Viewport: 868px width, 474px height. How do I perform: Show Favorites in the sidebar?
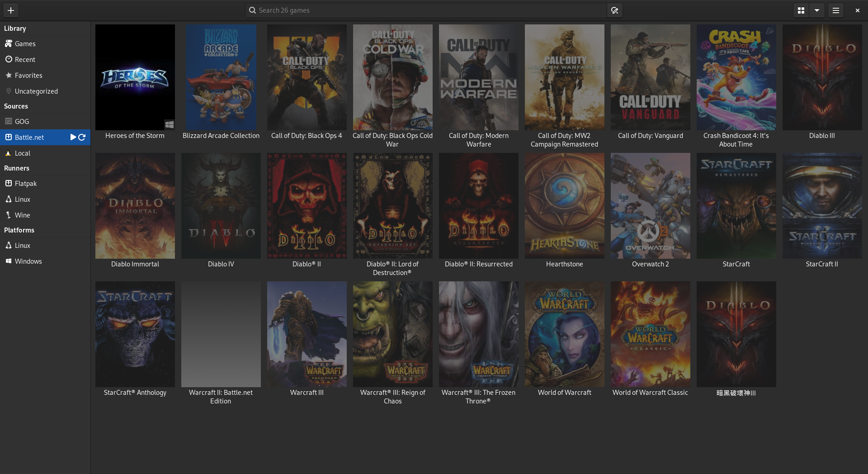[x=45, y=76]
